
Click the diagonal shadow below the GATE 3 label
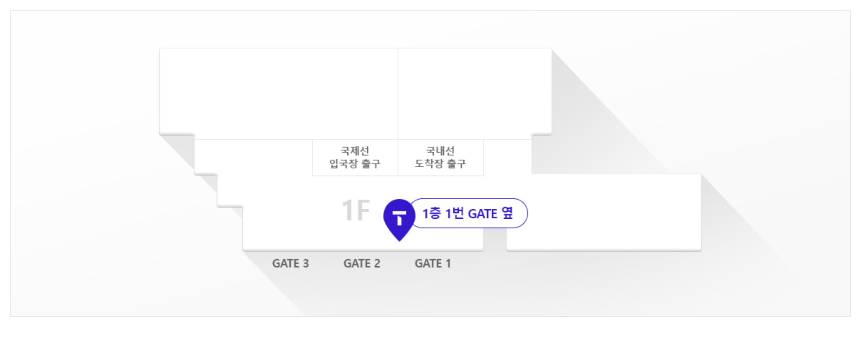point(285,290)
